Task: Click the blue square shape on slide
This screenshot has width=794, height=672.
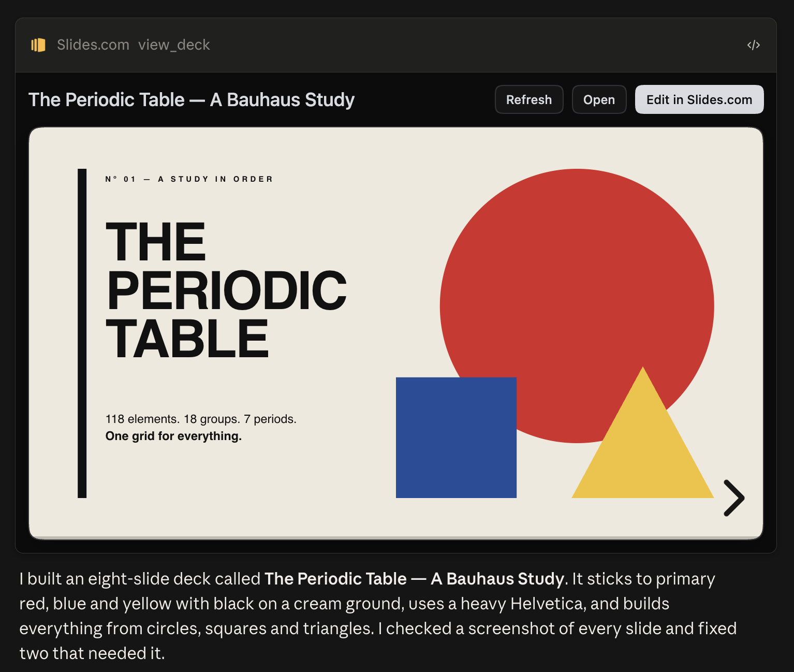Action: (456, 437)
